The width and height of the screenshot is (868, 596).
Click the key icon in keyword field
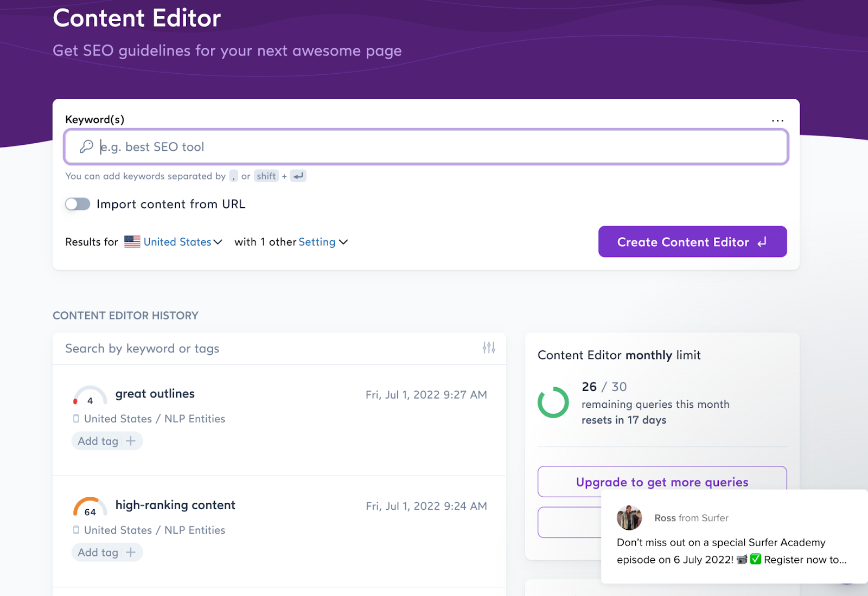coord(86,146)
